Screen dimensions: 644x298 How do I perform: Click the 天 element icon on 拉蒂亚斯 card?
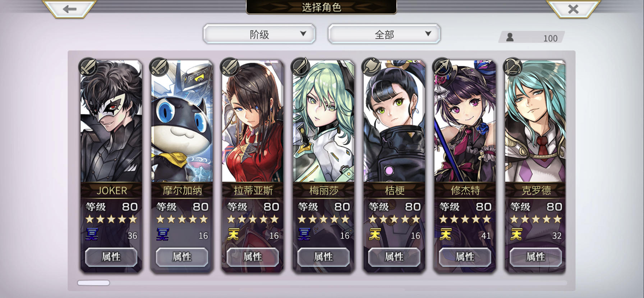(233, 234)
